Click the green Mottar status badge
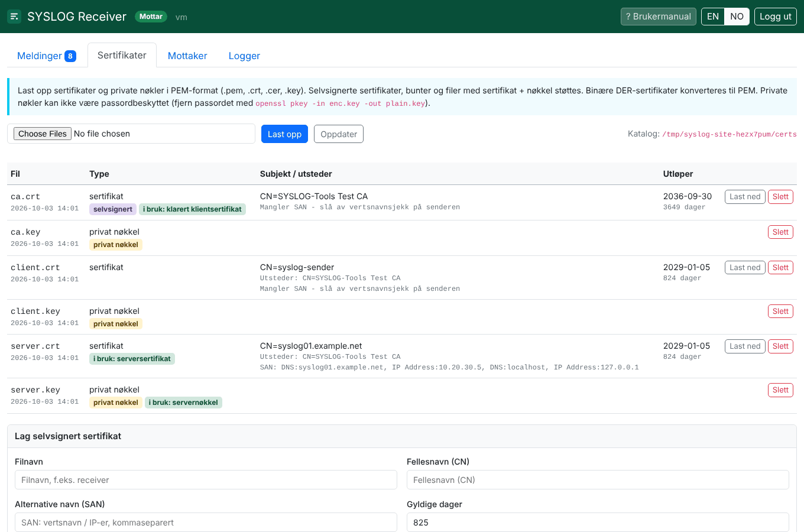 click(x=151, y=17)
